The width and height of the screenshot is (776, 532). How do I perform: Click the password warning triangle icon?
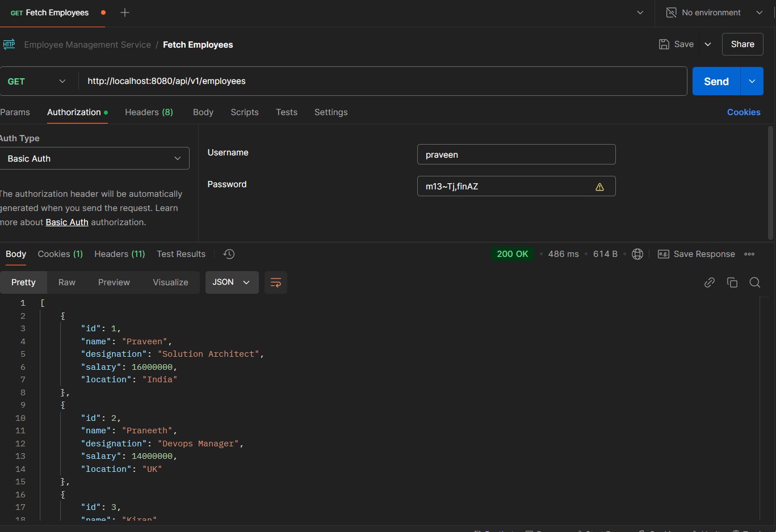[x=599, y=187]
